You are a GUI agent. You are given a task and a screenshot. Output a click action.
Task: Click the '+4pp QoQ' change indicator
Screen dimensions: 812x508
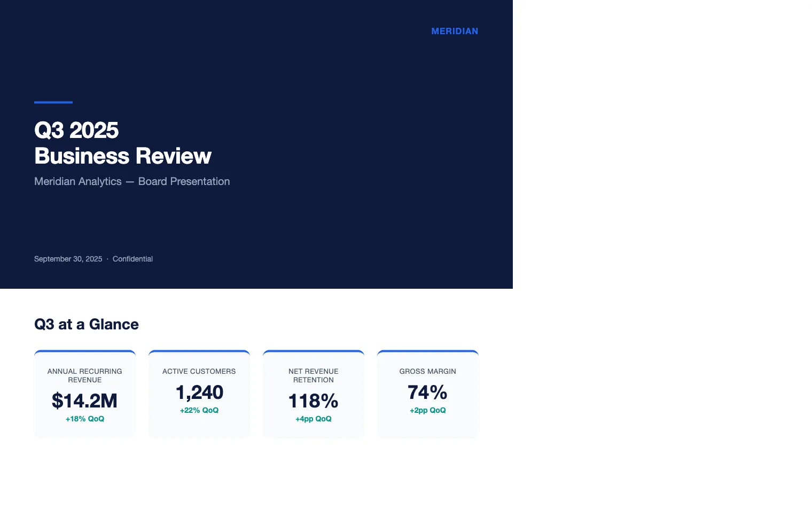pos(314,419)
